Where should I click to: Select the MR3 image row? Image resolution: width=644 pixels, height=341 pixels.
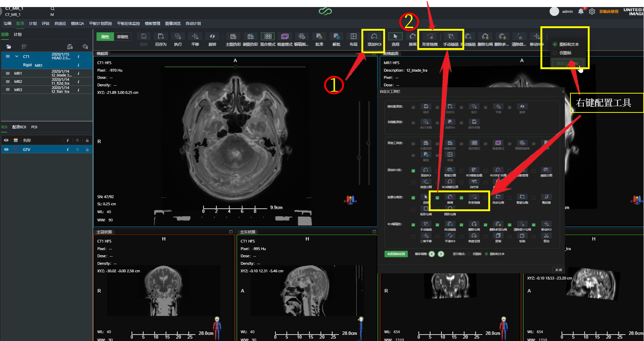point(47,90)
